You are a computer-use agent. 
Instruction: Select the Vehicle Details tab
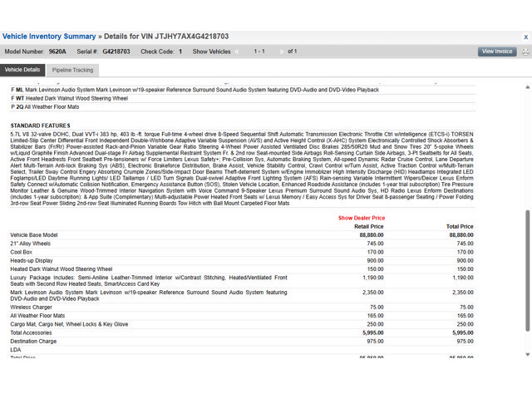(x=22, y=70)
